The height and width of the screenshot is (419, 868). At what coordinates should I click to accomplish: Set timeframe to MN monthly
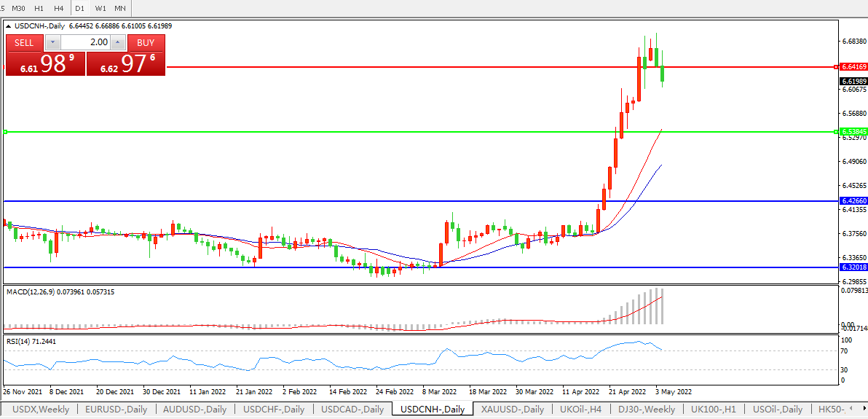[120, 8]
